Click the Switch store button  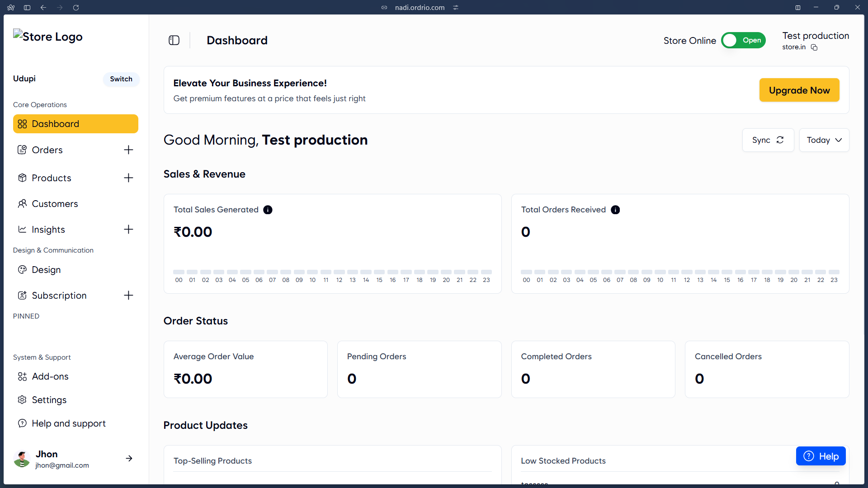(x=121, y=79)
